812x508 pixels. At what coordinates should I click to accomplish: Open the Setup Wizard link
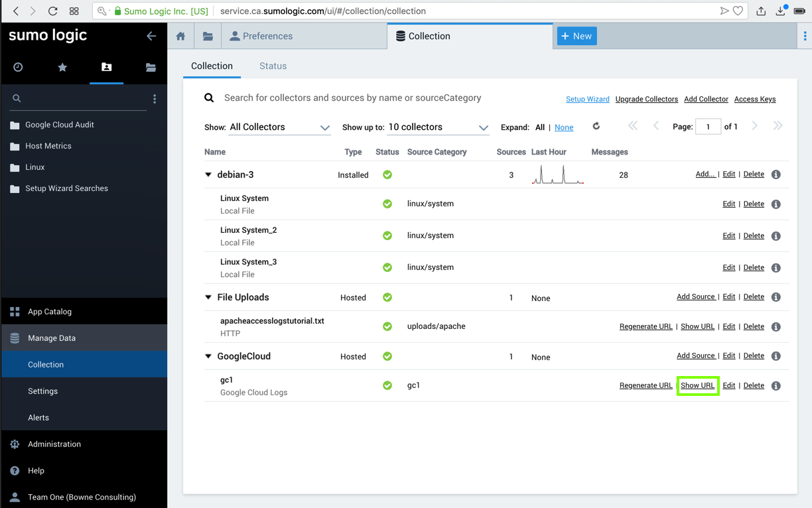(x=587, y=99)
